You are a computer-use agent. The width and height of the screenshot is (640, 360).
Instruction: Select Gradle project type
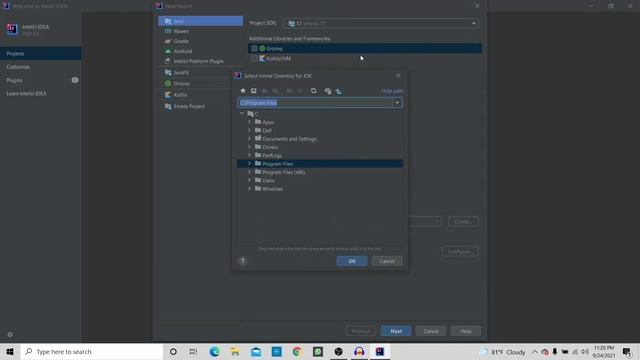(200, 41)
